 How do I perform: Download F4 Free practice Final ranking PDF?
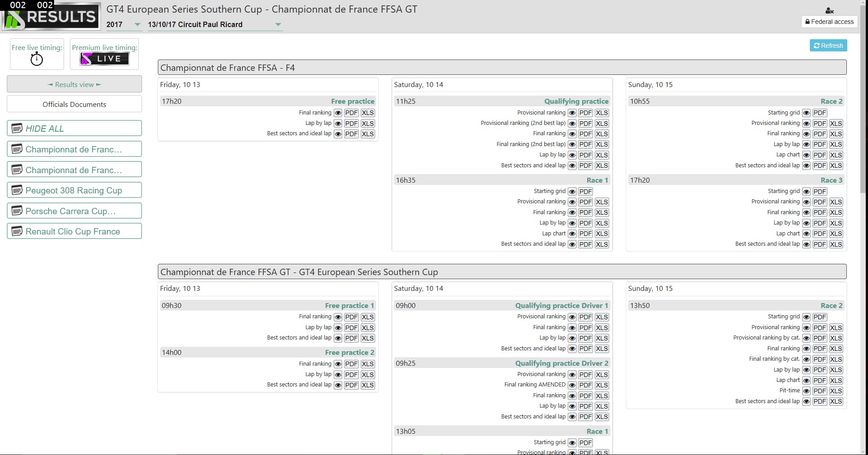352,113
